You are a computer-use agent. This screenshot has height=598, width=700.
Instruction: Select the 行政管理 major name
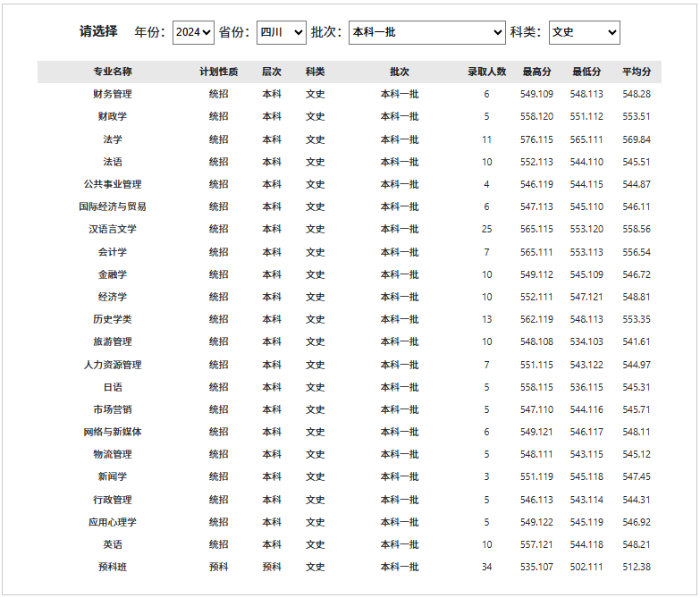pyautogui.click(x=113, y=500)
